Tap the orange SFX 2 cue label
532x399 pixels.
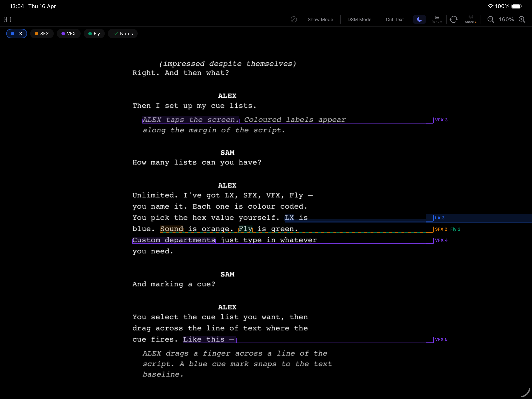click(x=441, y=229)
